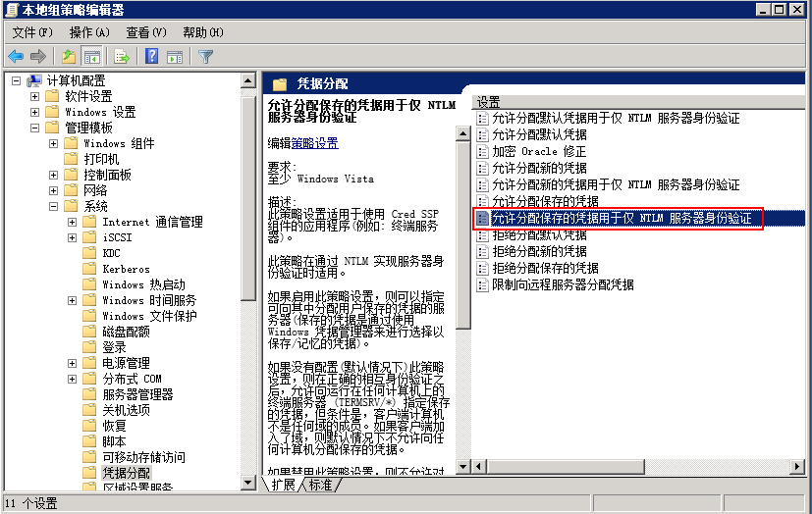Screen dimensions: 812x514
Task: Open the 文件(F) menu
Action: point(32,32)
